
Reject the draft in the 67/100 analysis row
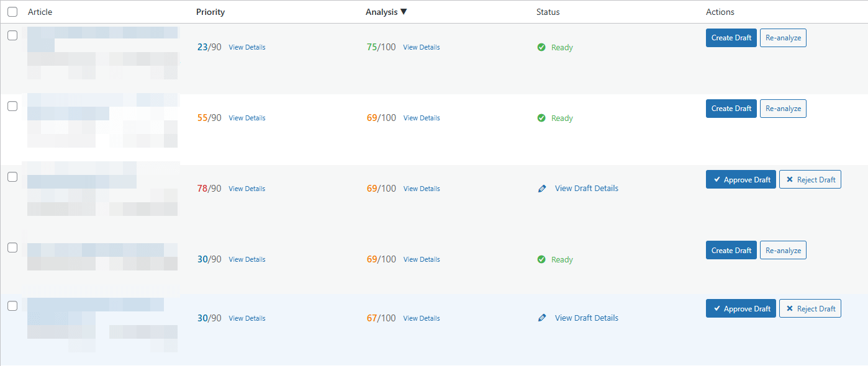pos(810,309)
